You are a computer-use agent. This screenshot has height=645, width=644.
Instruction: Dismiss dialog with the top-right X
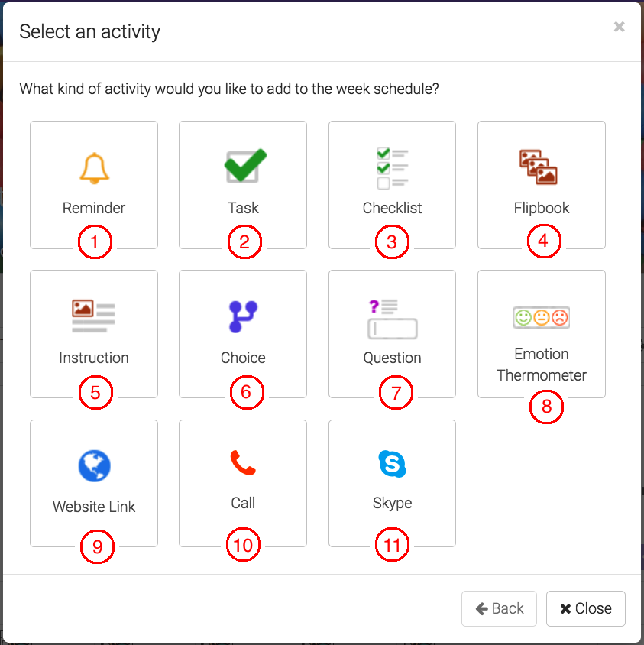click(619, 28)
